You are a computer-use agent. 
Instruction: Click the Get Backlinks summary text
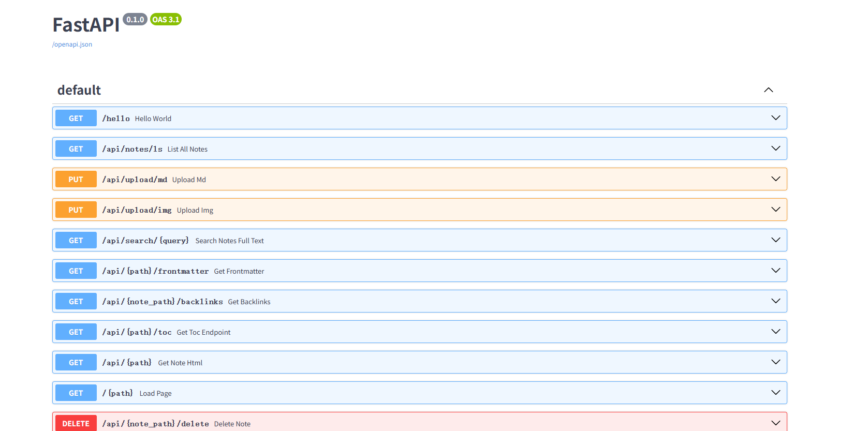[249, 302]
